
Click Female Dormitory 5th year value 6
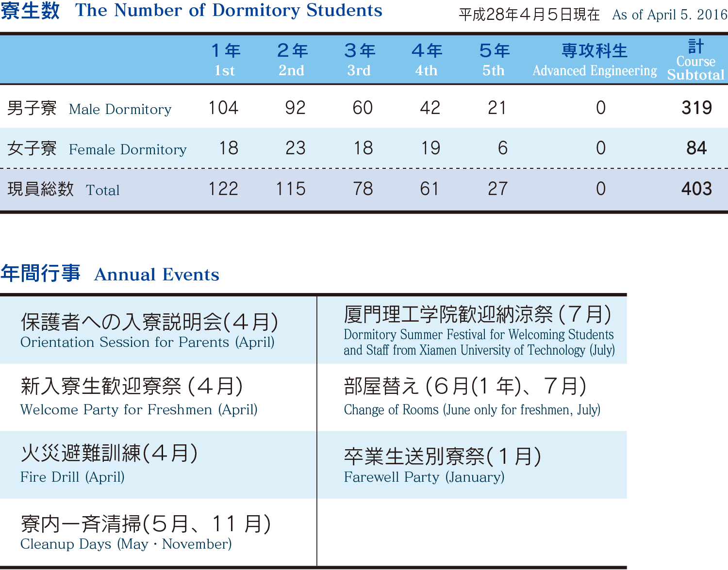(x=503, y=148)
